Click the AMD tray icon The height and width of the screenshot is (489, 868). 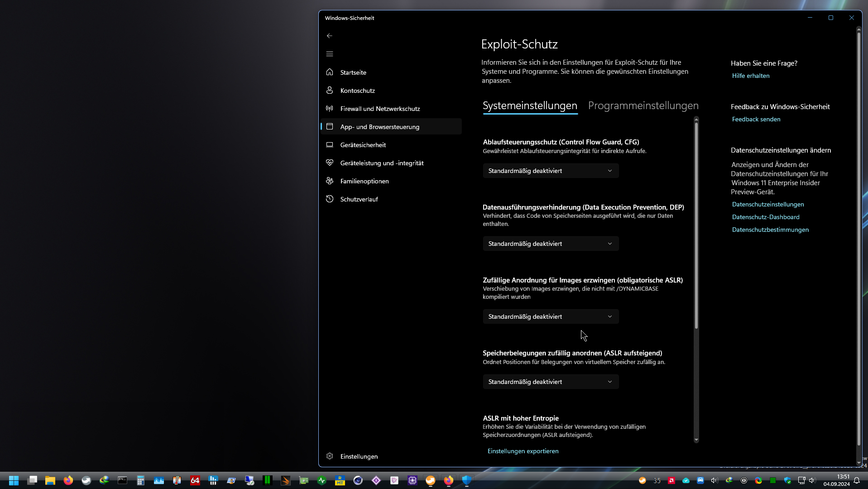(671, 480)
